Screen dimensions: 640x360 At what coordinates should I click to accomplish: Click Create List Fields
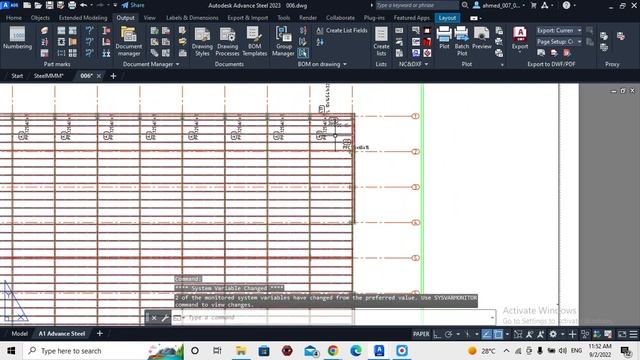click(342, 31)
